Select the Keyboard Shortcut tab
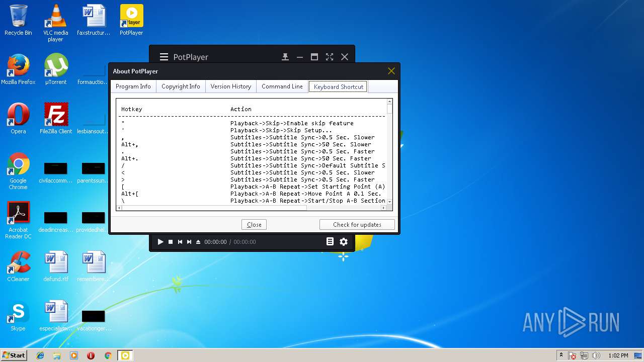644x362 pixels. click(339, 86)
